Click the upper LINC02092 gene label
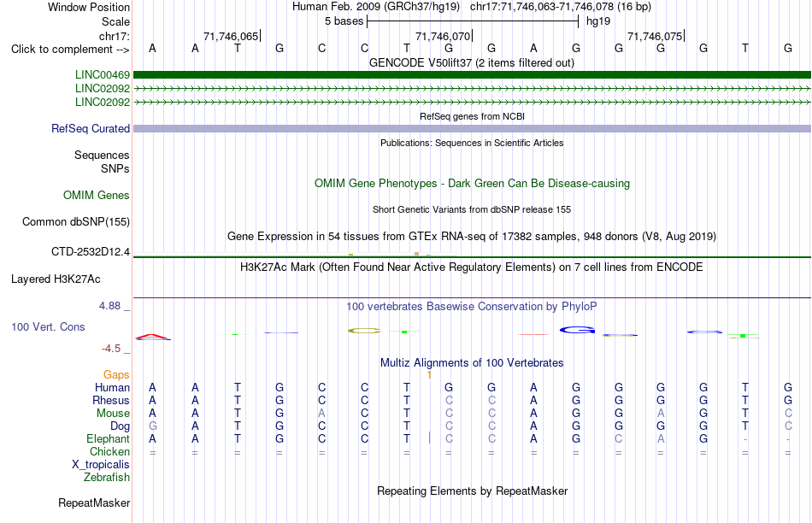 tap(102, 89)
